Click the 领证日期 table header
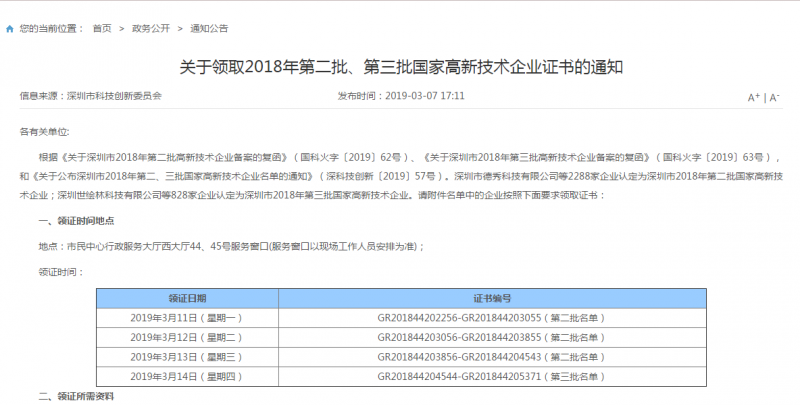 tap(188, 299)
